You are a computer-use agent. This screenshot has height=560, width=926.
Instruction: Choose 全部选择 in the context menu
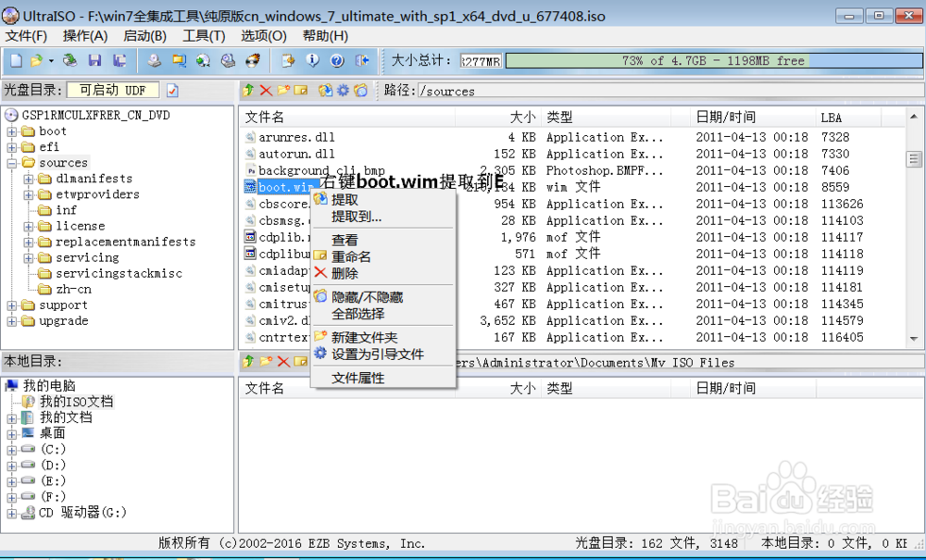coord(382,314)
